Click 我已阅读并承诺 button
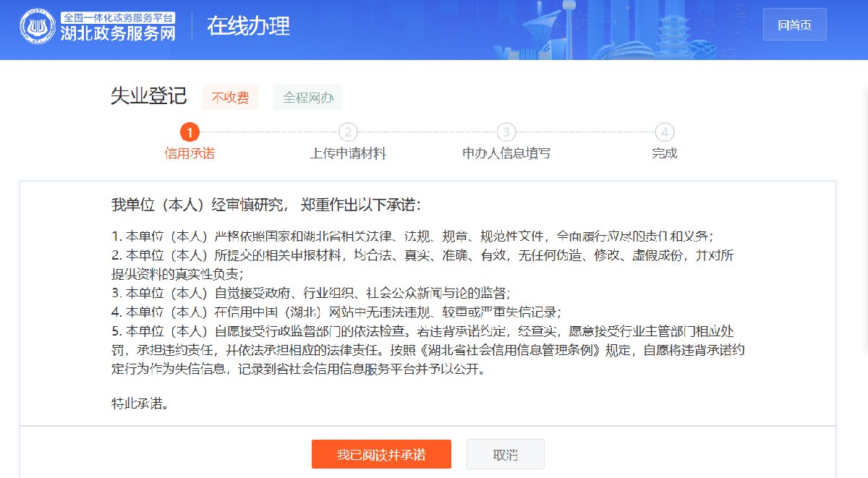This screenshot has height=478, width=868. [x=381, y=454]
